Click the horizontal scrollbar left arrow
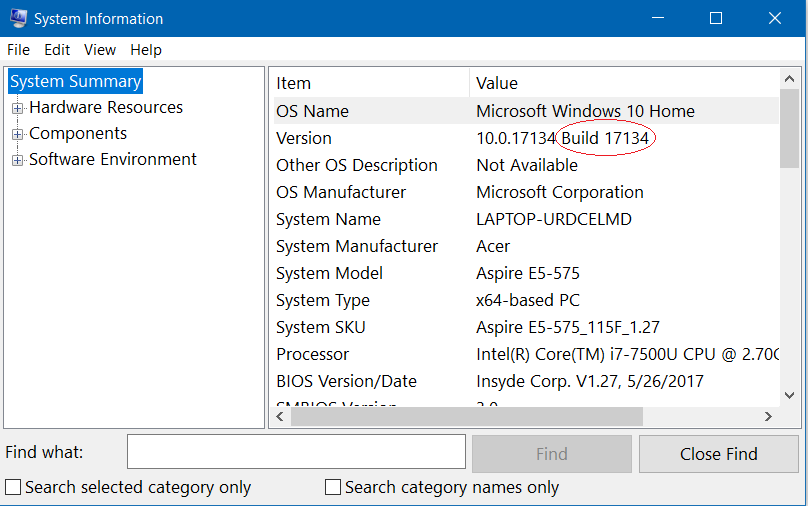This screenshot has height=506, width=808. [x=280, y=417]
